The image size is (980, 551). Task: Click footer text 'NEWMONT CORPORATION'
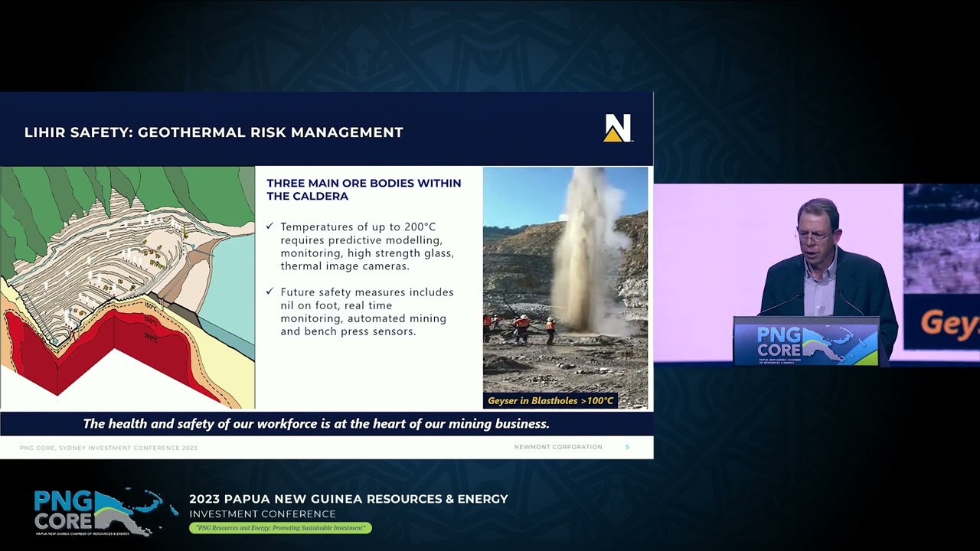click(x=558, y=447)
